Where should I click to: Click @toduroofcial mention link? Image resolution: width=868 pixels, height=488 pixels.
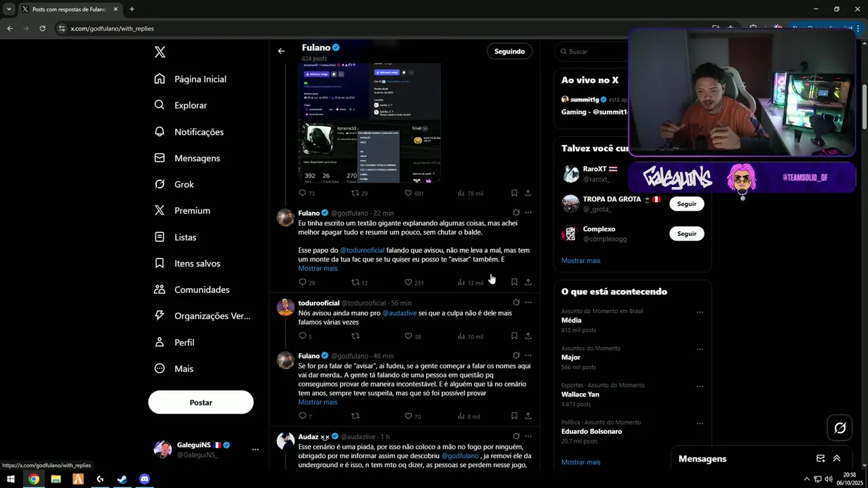(x=362, y=250)
